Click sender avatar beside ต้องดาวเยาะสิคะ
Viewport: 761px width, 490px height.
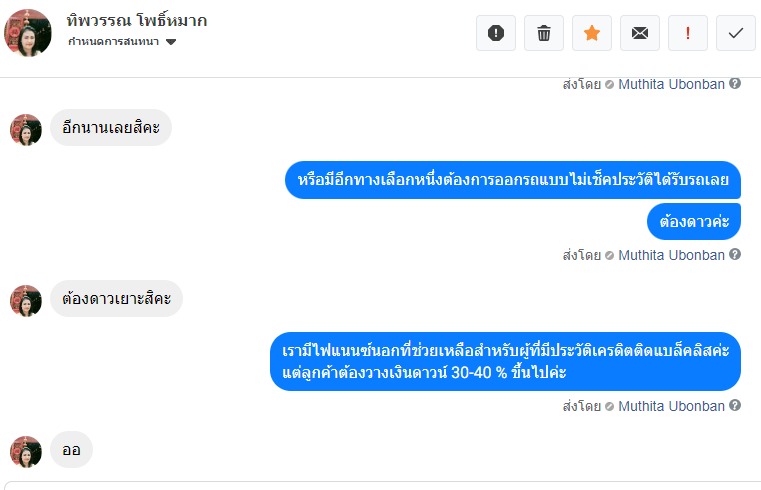[26, 301]
